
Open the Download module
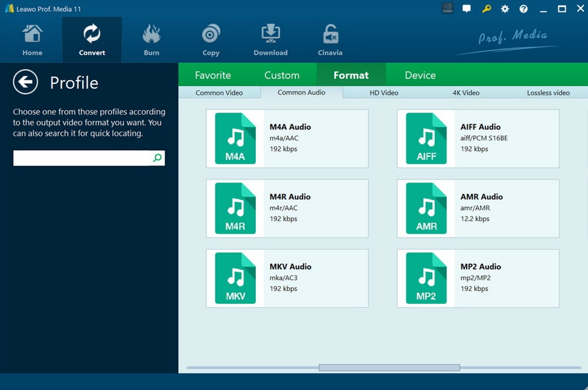click(271, 40)
